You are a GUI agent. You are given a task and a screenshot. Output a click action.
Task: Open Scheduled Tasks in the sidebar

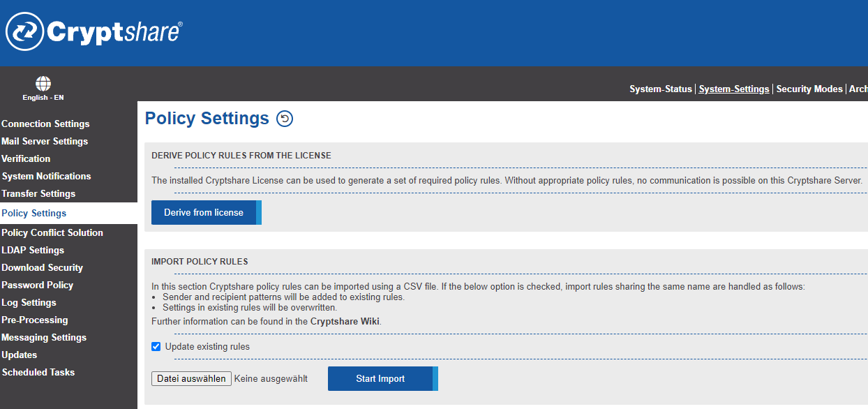pyautogui.click(x=38, y=372)
